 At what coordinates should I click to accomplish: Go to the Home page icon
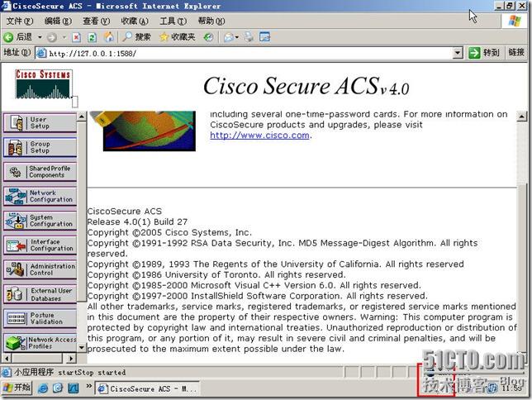(x=108, y=37)
